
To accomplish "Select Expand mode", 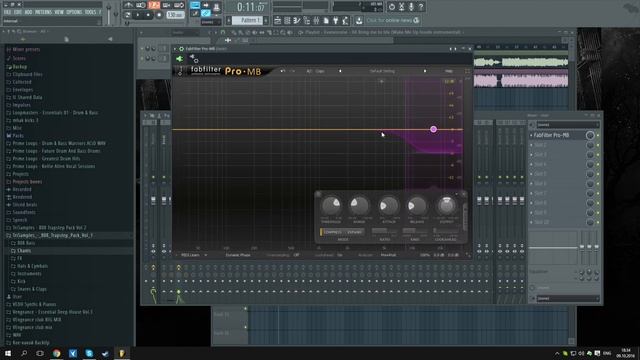I will [x=354, y=232].
